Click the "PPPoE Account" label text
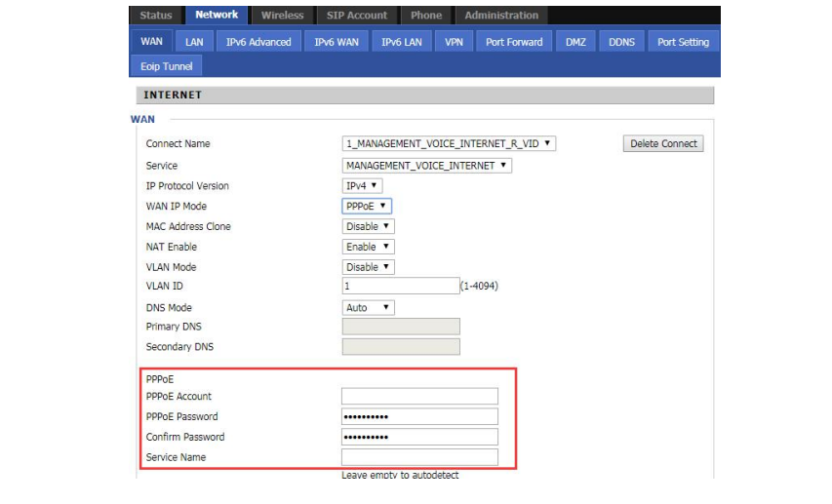Viewport: 832px width, 504px height. click(x=178, y=397)
